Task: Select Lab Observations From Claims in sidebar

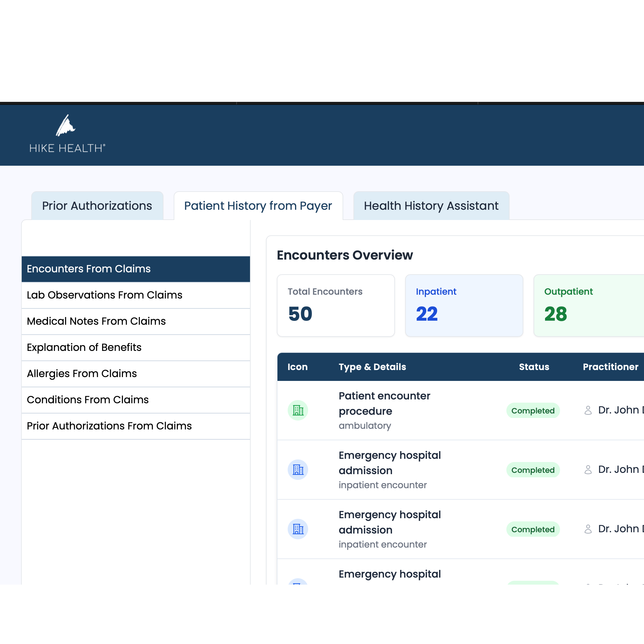Action: 104,295
